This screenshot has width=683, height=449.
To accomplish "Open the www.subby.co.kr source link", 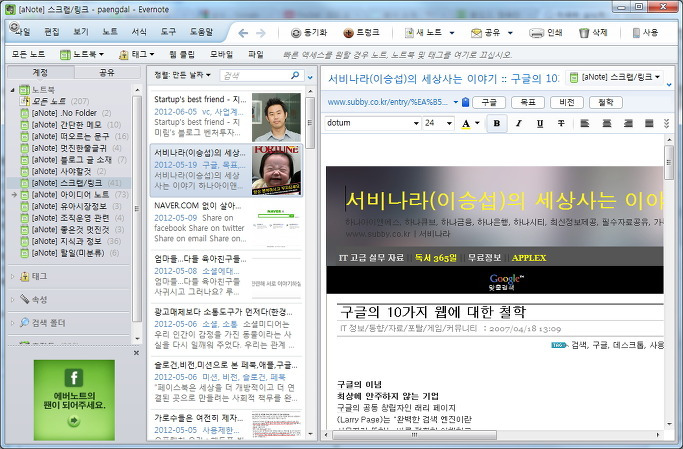I will (x=387, y=102).
